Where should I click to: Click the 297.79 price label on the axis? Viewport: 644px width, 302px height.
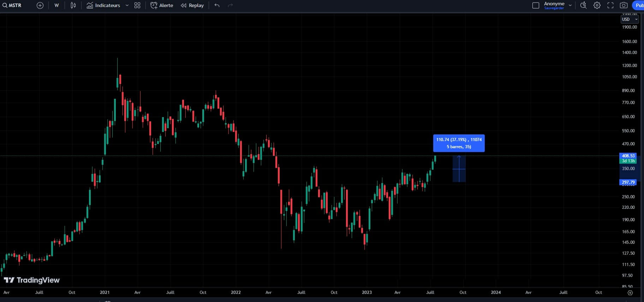click(628, 182)
